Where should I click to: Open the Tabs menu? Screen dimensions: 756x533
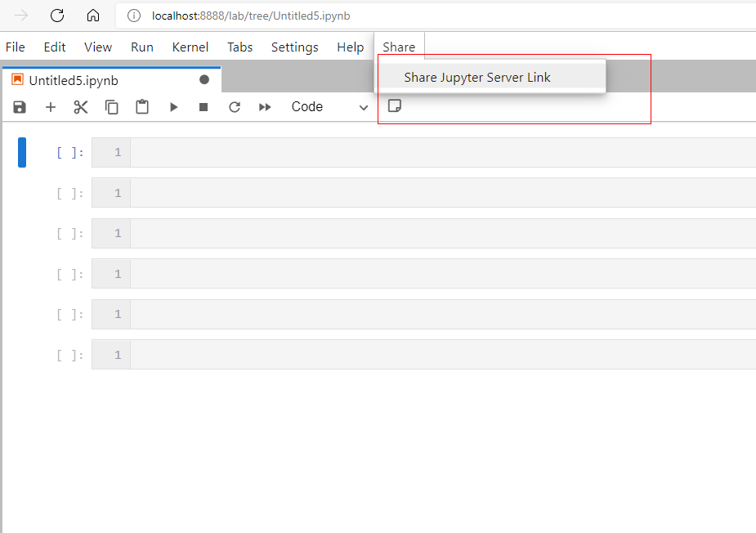click(x=240, y=47)
